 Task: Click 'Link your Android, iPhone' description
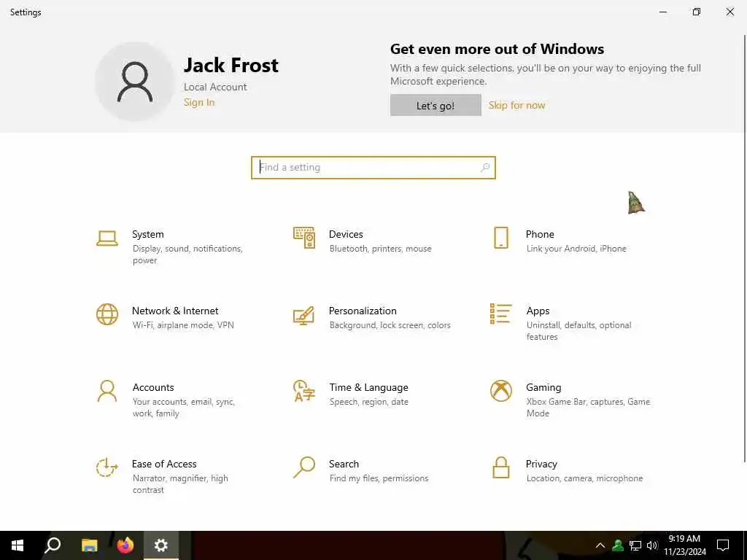576,249
